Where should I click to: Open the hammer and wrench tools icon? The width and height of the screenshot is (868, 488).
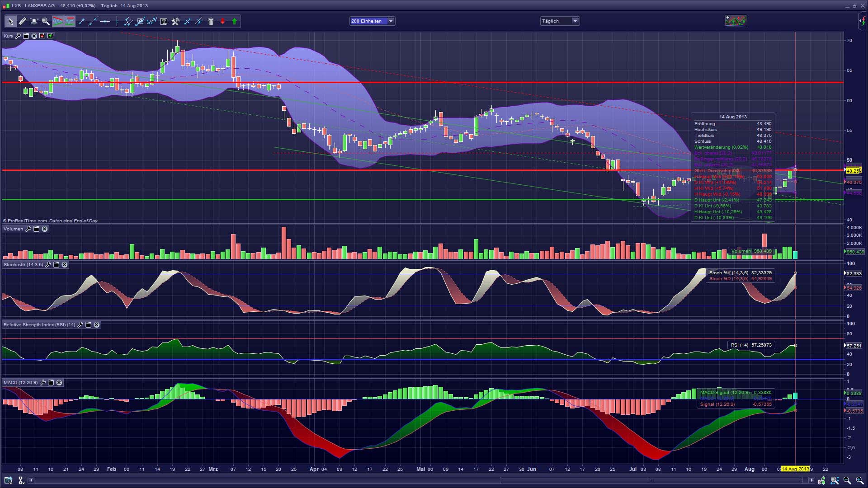pos(175,21)
